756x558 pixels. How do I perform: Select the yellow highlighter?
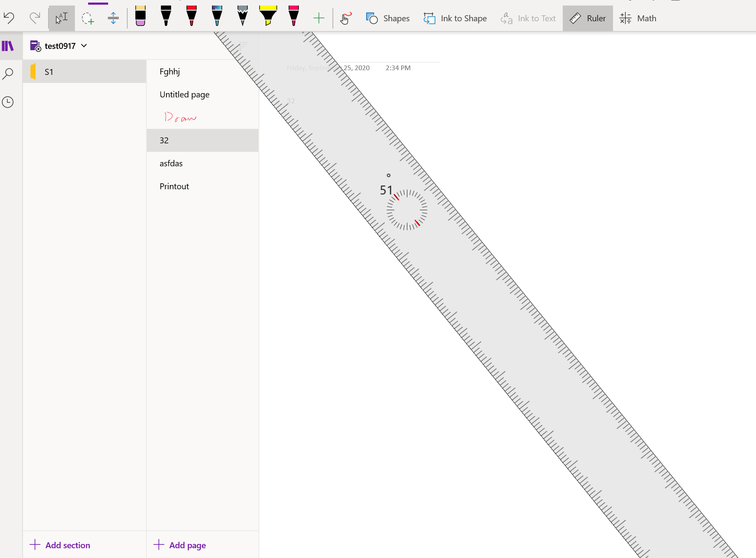[x=268, y=16]
